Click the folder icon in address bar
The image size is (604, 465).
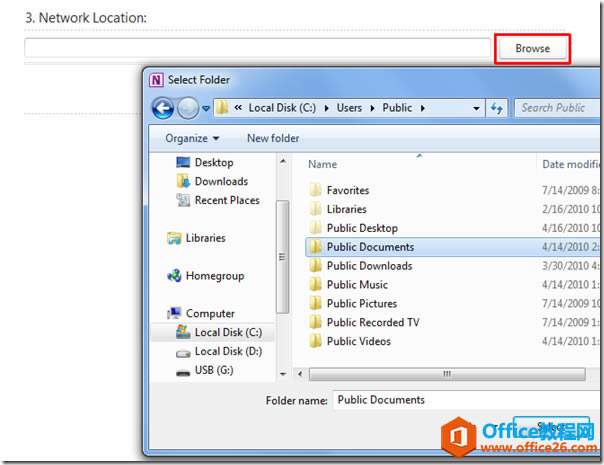coord(222,107)
